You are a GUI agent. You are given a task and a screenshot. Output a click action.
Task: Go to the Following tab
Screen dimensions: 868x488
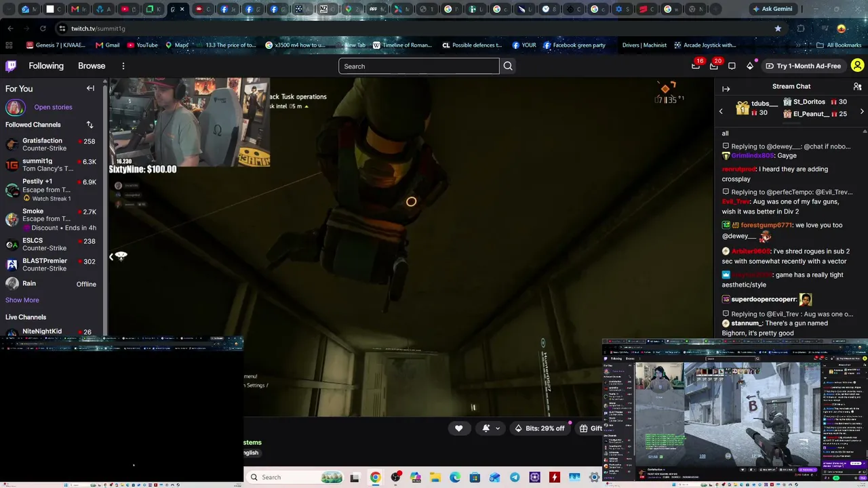point(46,66)
